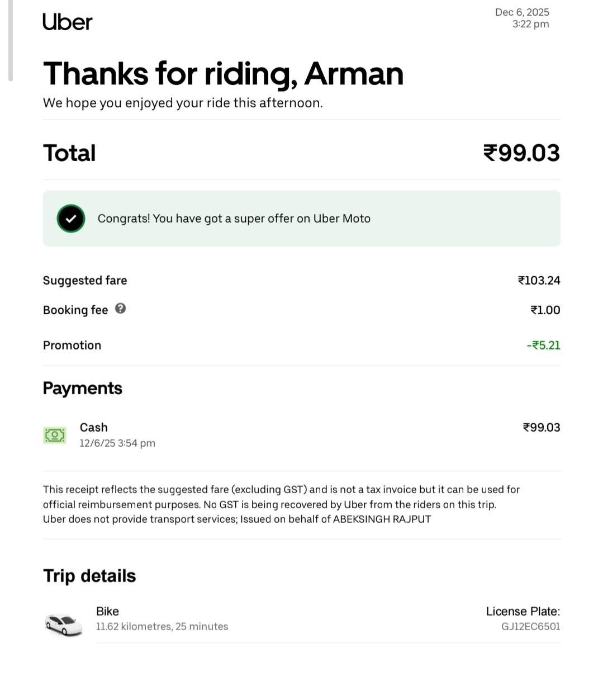603x700 pixels.
Task: Click the license plate number GJ12EC6501
Action: 530,627
